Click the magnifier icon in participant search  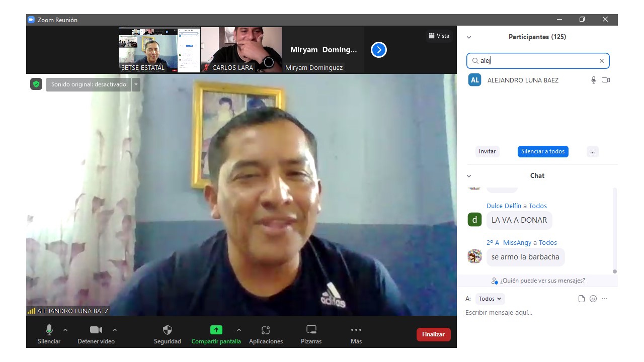475,61
